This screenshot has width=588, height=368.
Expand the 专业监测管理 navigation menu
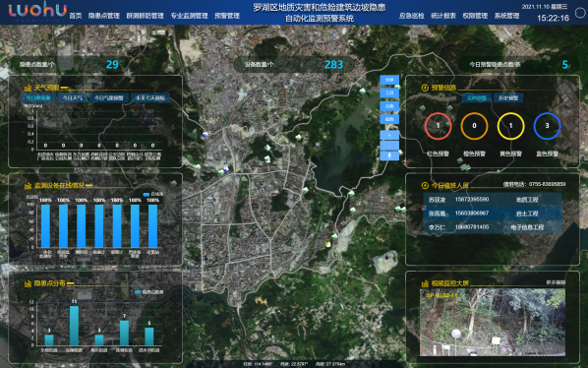pos(190,16)
